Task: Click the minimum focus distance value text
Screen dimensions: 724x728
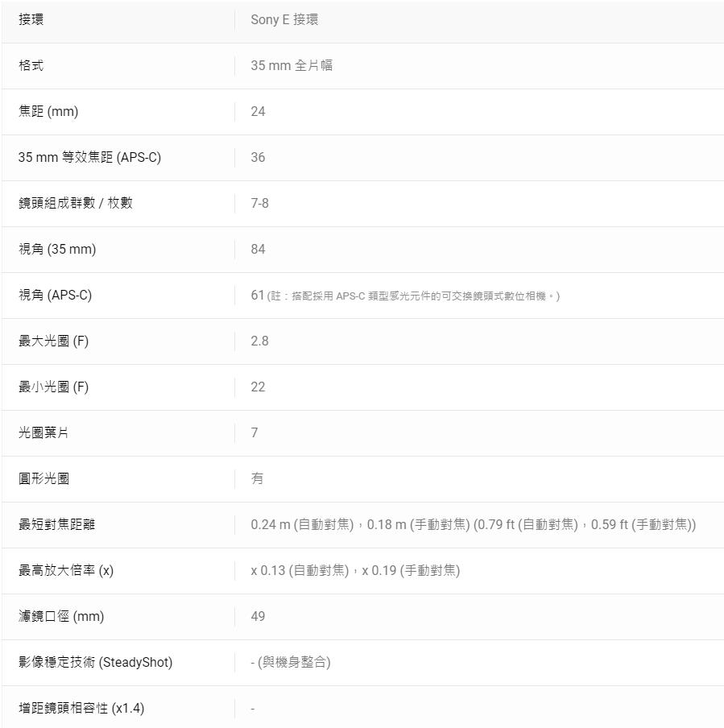Action: (473, 524)
